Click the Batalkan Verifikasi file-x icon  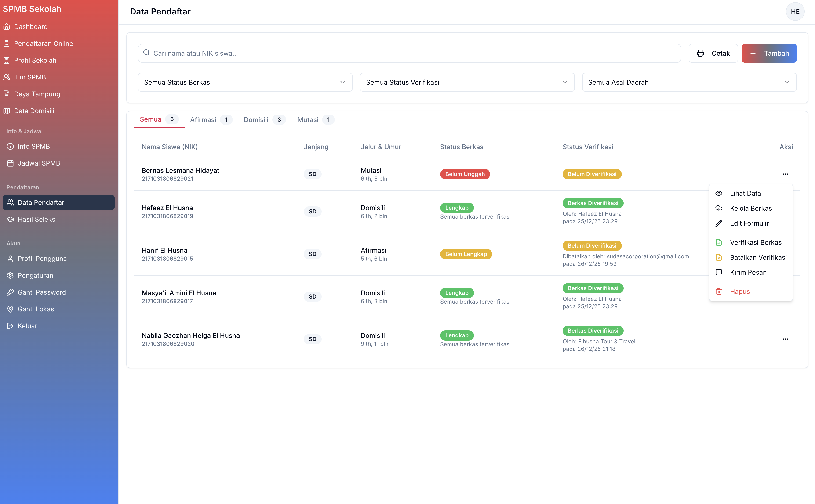719,257
